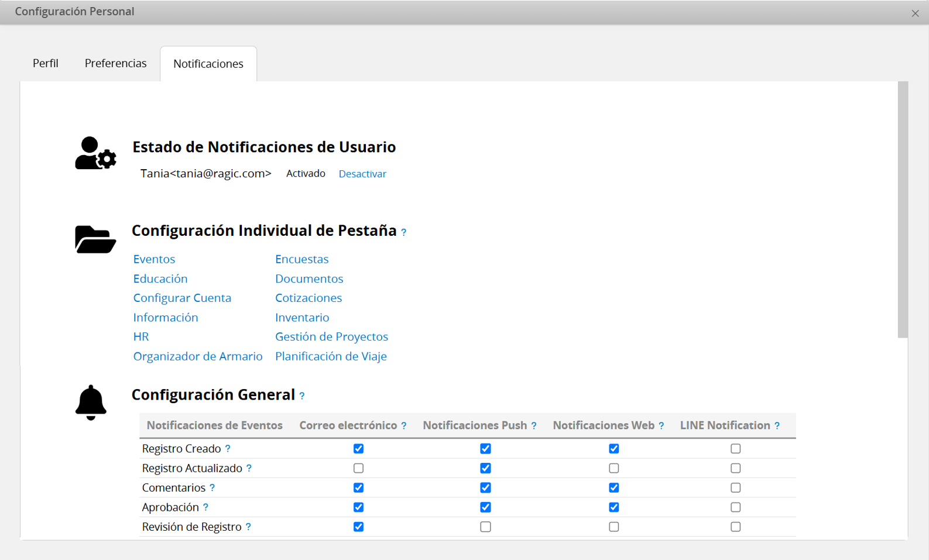Uncheck push notification for Comentarios
The height and width of the screenshot is (560, 929).
point(485,488)
